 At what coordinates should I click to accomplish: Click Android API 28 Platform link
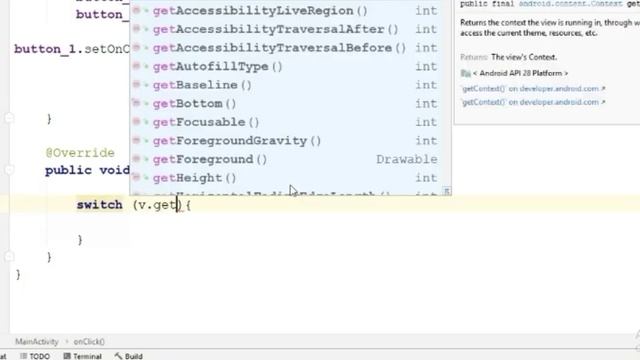coord(520,73)
